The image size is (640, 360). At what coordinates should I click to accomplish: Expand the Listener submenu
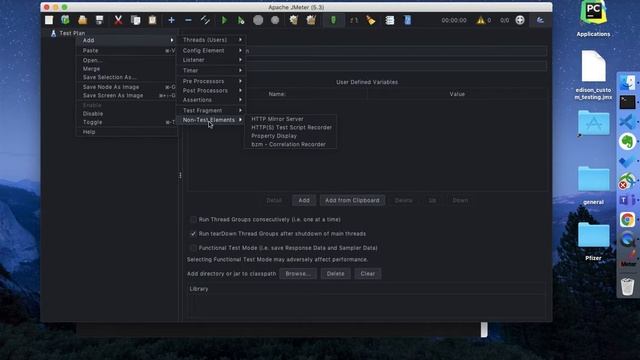pos(211,60)
